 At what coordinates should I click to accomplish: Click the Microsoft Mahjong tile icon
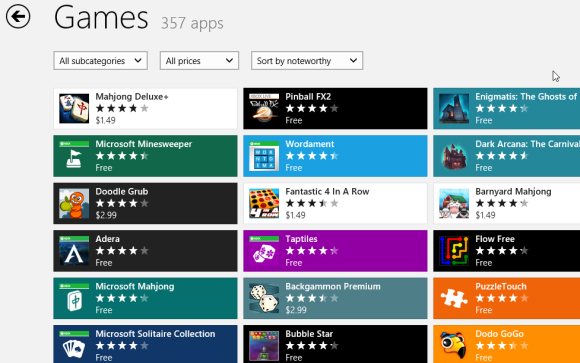click(74, 298)
